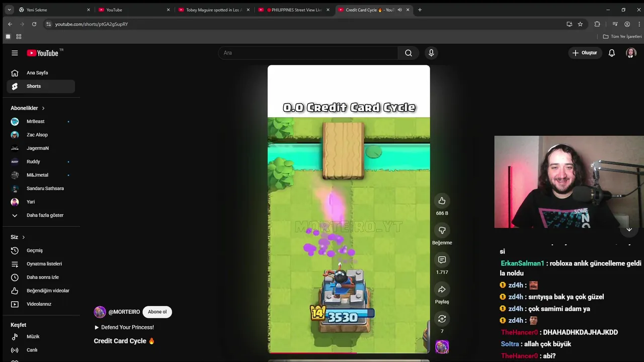Mute the Credit Card Cycle tab audio

(399, 10)
